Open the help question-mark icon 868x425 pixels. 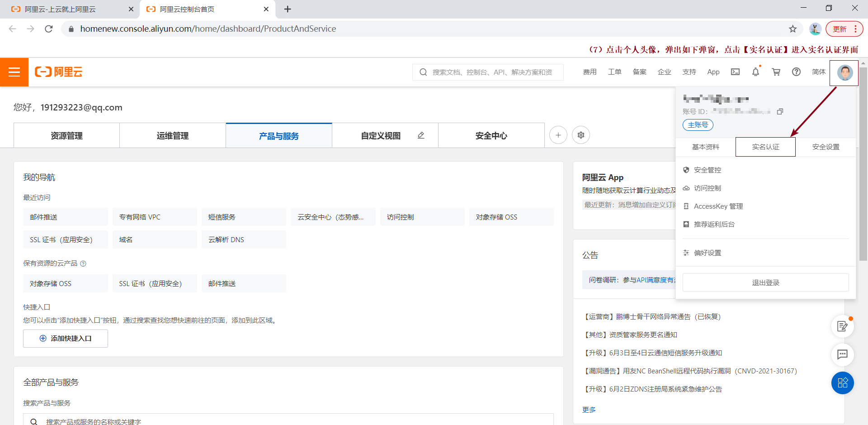click(797, 72)
